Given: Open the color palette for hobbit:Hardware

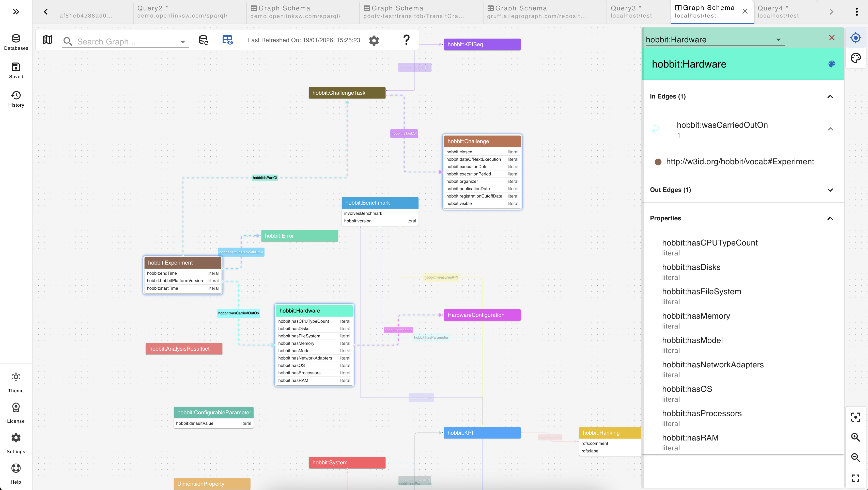Looking at the screenshot, I should [x=832, y=64].
